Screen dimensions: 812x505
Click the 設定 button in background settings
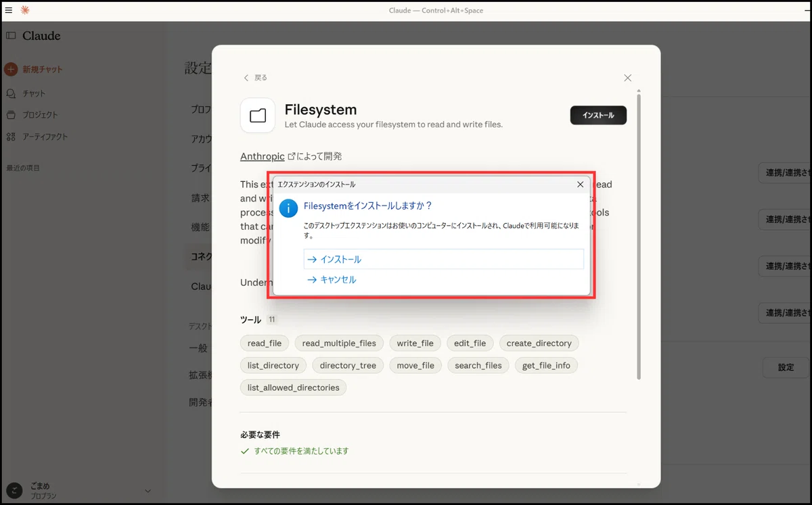click(x=786, y=367)
